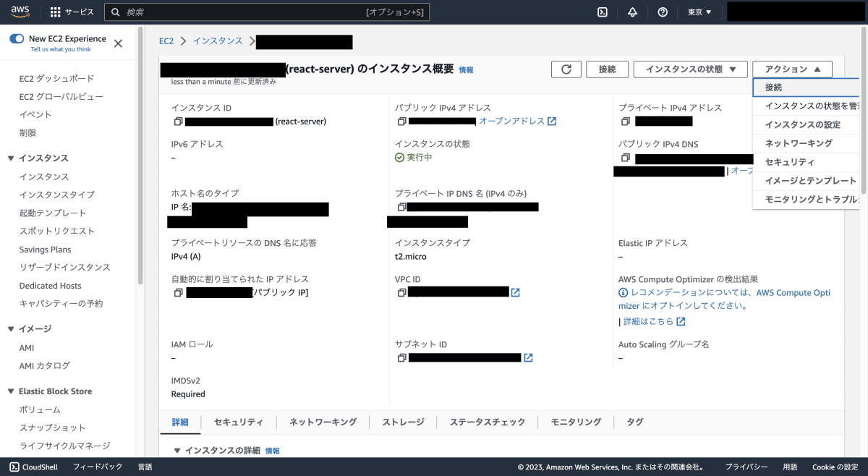Copy the プライベート IP DNS 名
Viewport: 868px width, 476px height.
click(401, 207)
